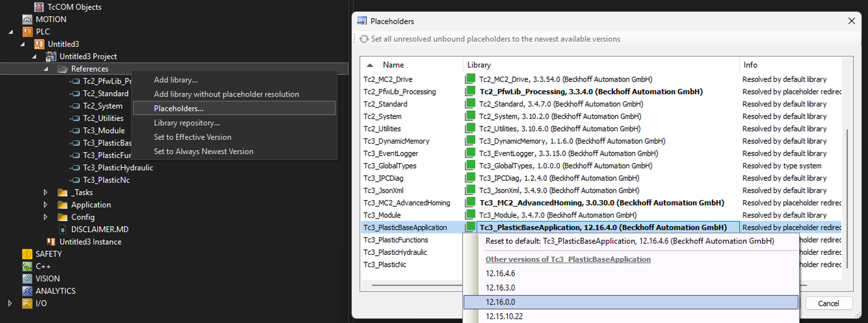
Task: Click the green library icon for Tc3_EventLogger
Action: pyautogui.click(x=470, y=153)
